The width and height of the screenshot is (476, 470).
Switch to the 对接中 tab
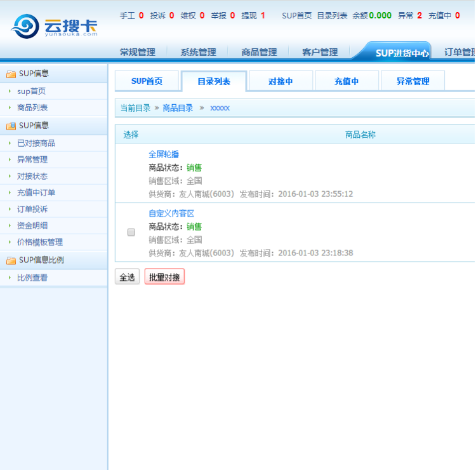[281, 81]
